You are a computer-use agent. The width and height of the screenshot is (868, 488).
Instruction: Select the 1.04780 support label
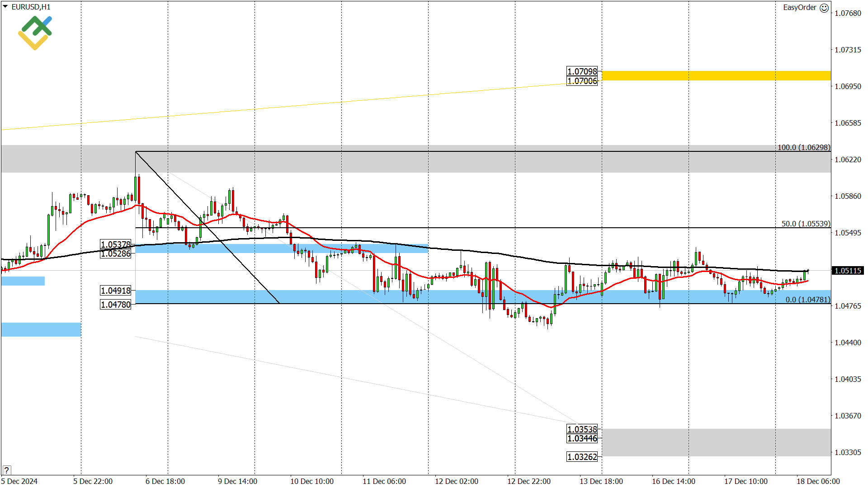[x=115, y=305]
